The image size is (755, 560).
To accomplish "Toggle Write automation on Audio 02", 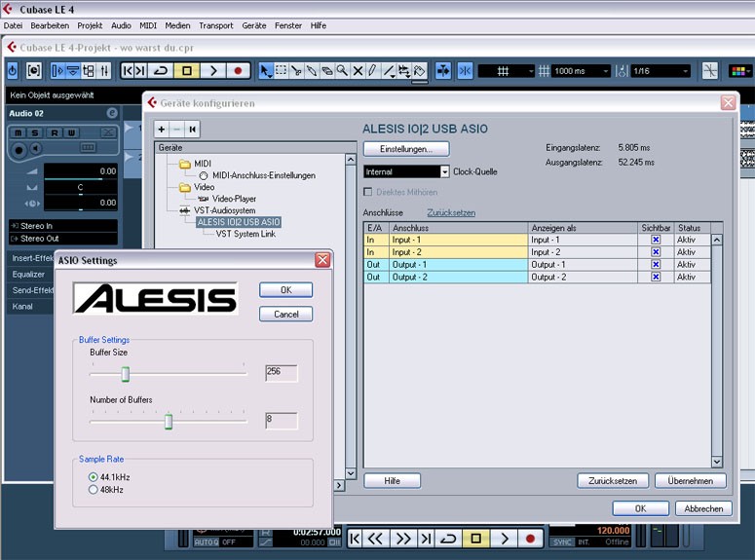I will click(71, 132).
